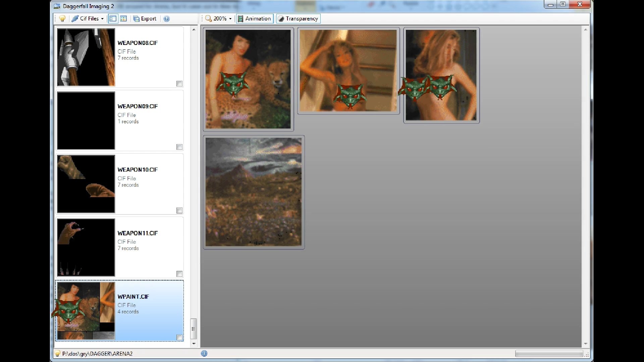Screen dimensions: 644x362
Task: Expand the Cif Files dropdown arrow
Action: pyautogui.click(x=102, y=19)
